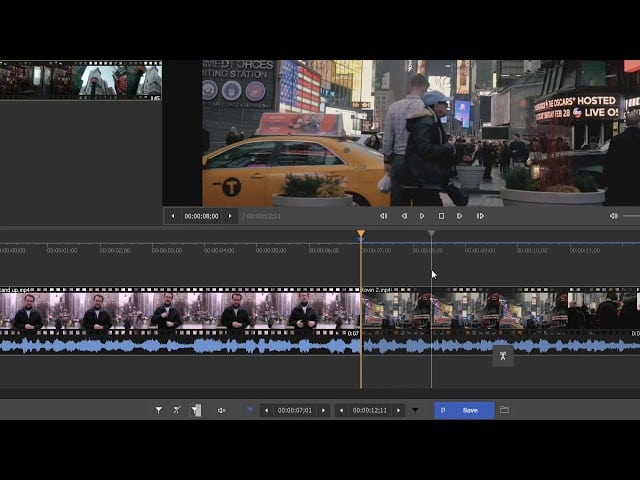
Task: Click the black end marker triangle icon
Action: click(415, 411)
